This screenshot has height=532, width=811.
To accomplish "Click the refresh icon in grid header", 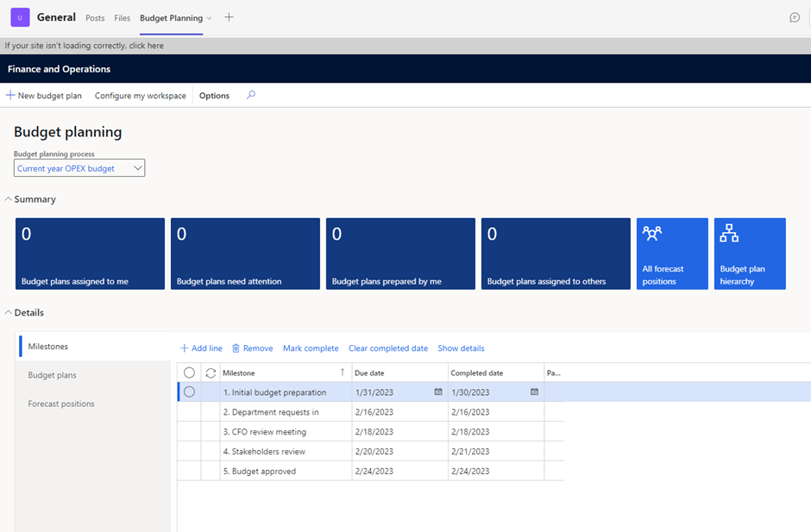I will point(211,372).
